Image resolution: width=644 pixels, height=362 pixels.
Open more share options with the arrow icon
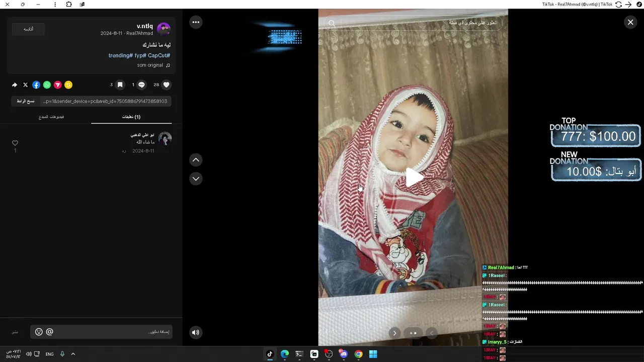(x=15, y=85)
